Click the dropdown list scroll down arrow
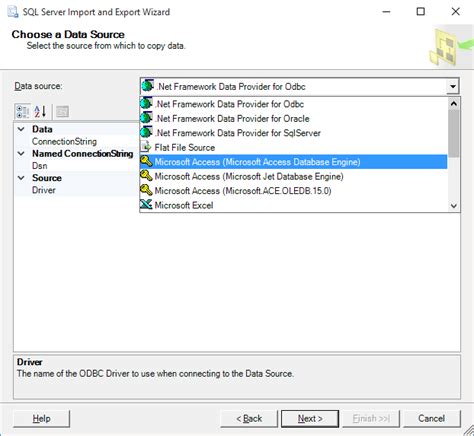The width and height of the screenshot is (474, 436). coord(453,206)
